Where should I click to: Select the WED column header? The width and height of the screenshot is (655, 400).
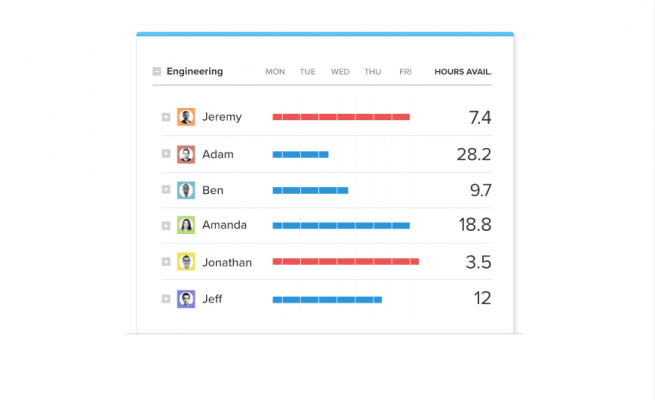coord(340,72)
